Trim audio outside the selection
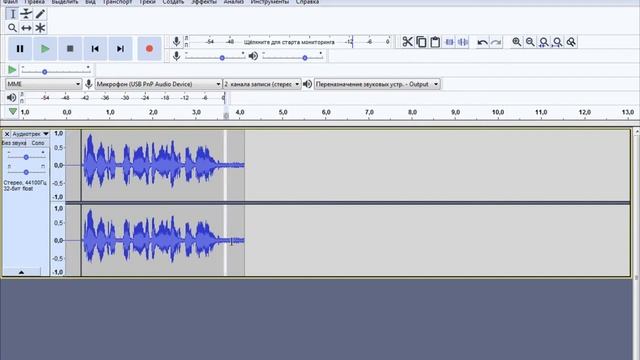 [449, 42]
